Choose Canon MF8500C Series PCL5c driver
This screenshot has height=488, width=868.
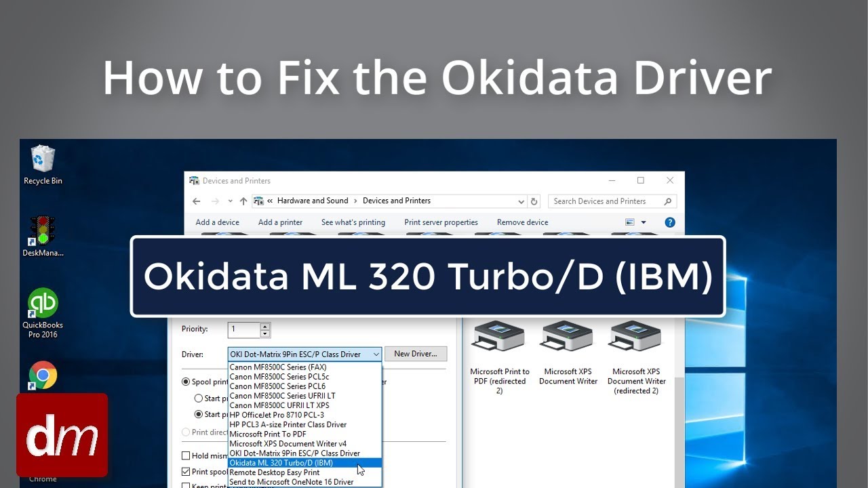tap(305, 377)
